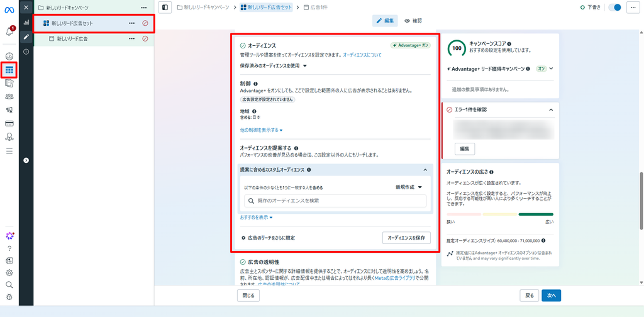The height and width of the screenshot is (317, 644).
Task: Click the bar chart icon in dark panel
Action: coord(26,22)
